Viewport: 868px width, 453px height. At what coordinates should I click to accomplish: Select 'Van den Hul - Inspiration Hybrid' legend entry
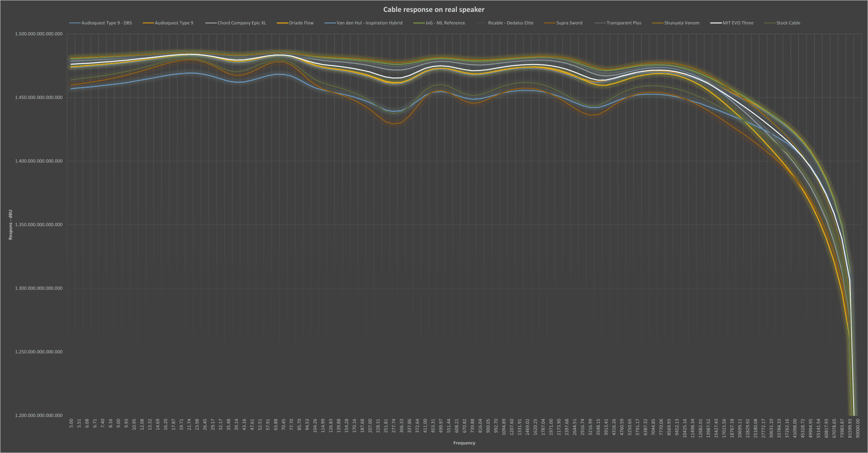click(363, 23)
